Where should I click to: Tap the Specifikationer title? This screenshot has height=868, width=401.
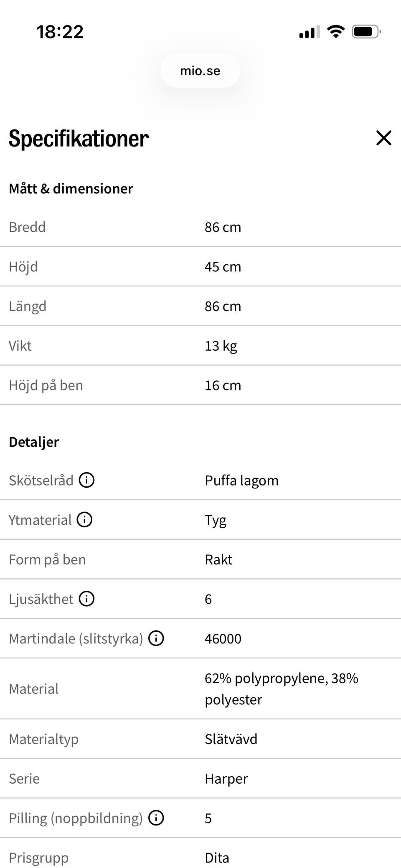coord(79,138)
